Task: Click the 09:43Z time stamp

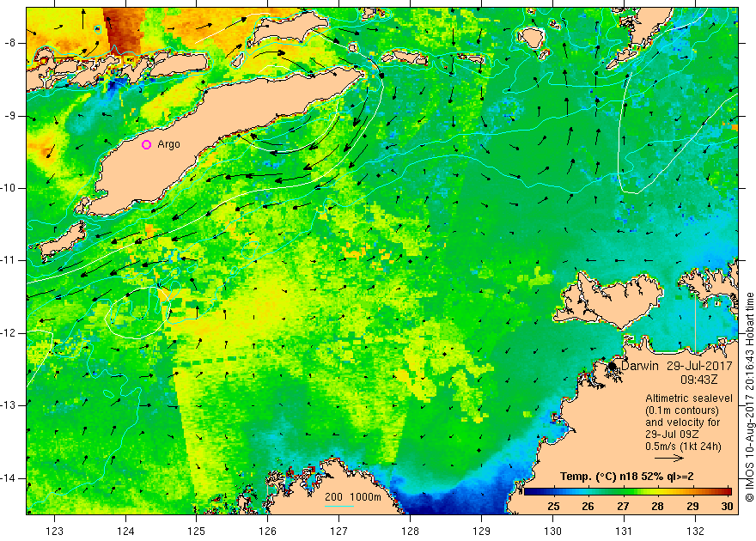Action: (x=699, y=380)
